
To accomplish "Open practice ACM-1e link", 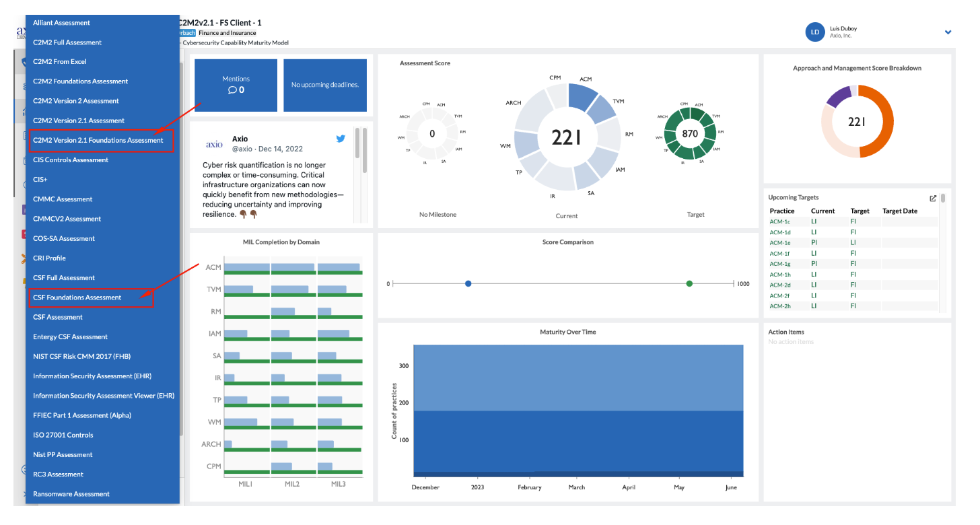I will point(780,243).
